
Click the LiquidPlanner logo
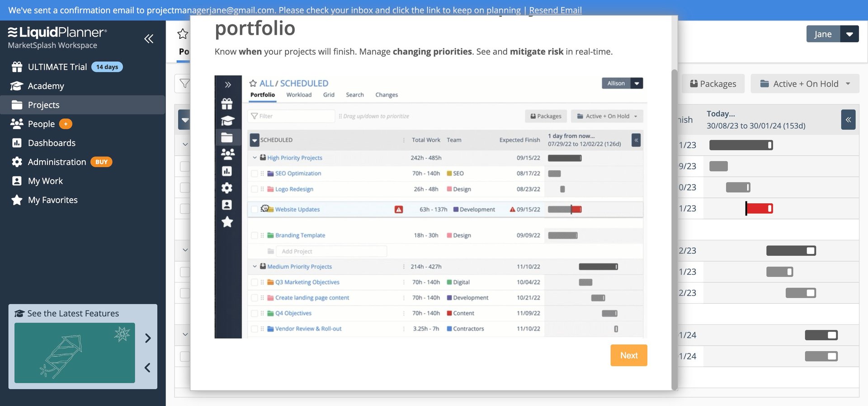tap(57, 32)
